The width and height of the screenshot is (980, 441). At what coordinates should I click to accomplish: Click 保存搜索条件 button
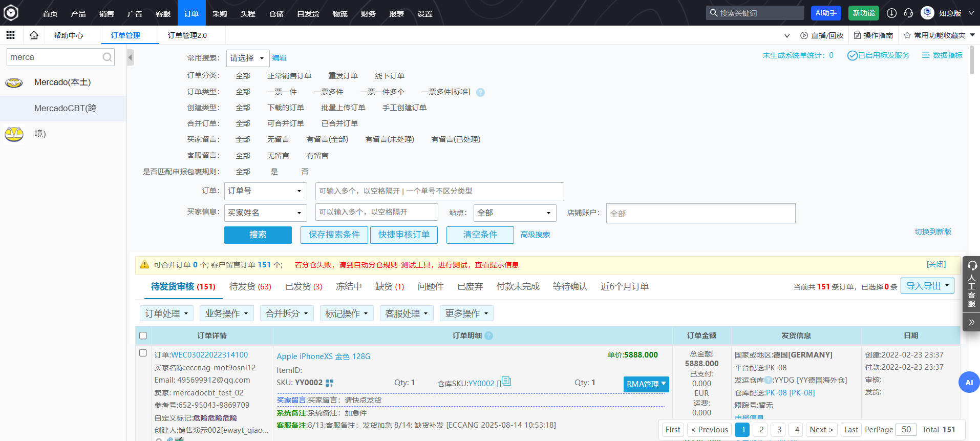point(334,235)
